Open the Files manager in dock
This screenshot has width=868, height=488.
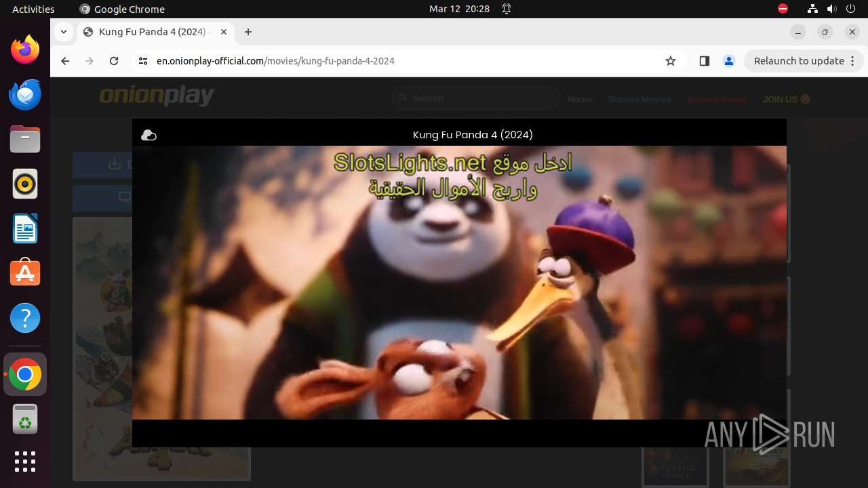click(x=25, y=139)
